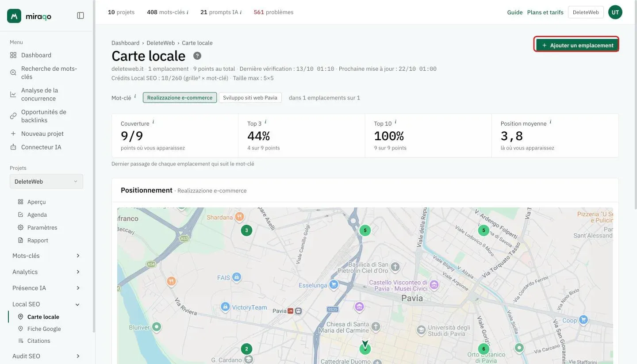This screenshot has height=364, width=637.
Task: Click the info icon after 21 prompts IA
Action: pyautogui.click(x=241, y=12)
